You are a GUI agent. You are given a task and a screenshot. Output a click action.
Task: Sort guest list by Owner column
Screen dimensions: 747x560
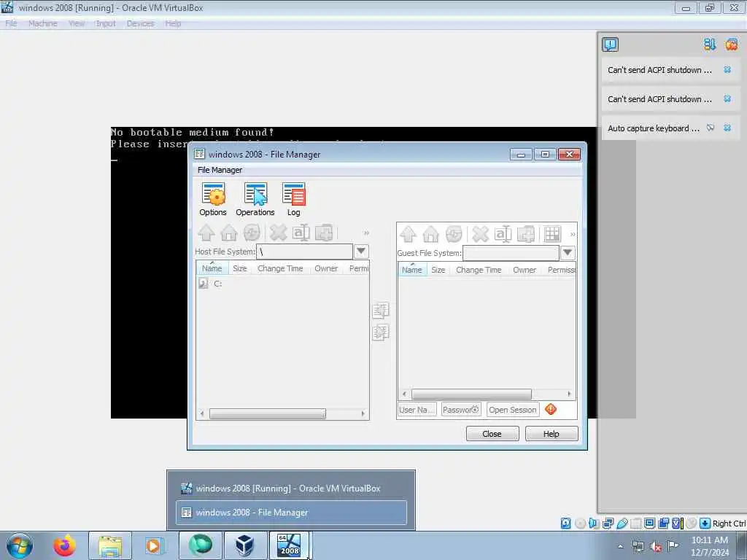(x=524, y=270)
